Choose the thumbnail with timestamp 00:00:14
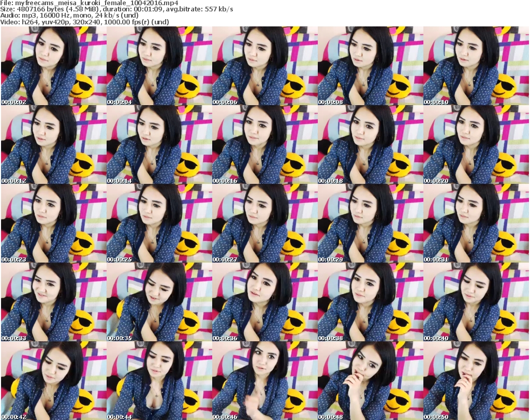 159,144
